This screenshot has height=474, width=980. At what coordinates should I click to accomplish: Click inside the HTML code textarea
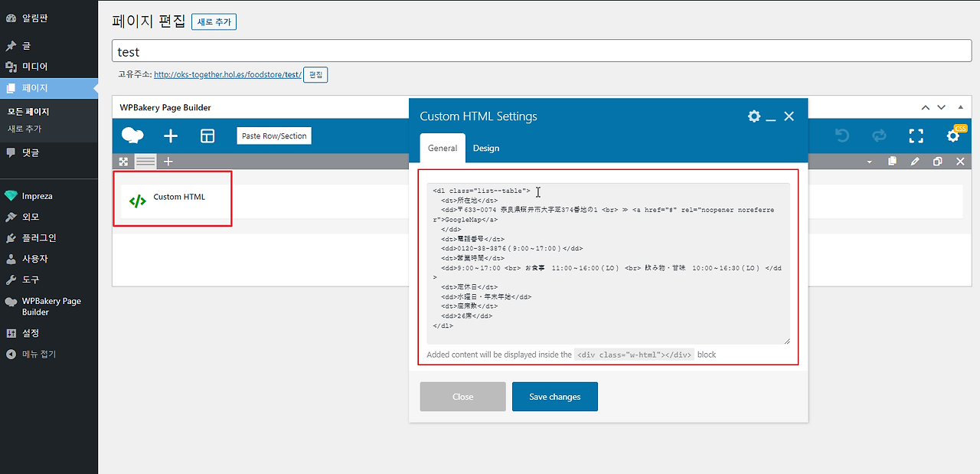[x=609, y=263]
